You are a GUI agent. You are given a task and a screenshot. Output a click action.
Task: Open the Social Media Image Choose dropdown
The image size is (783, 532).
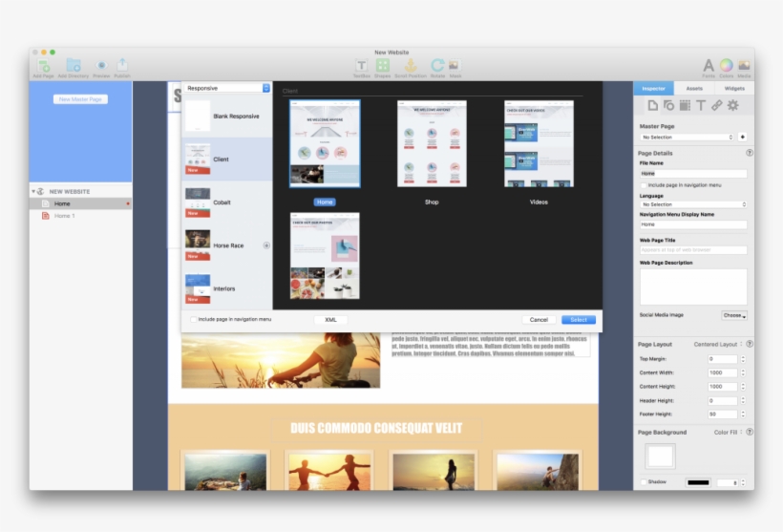pos(734,315)
